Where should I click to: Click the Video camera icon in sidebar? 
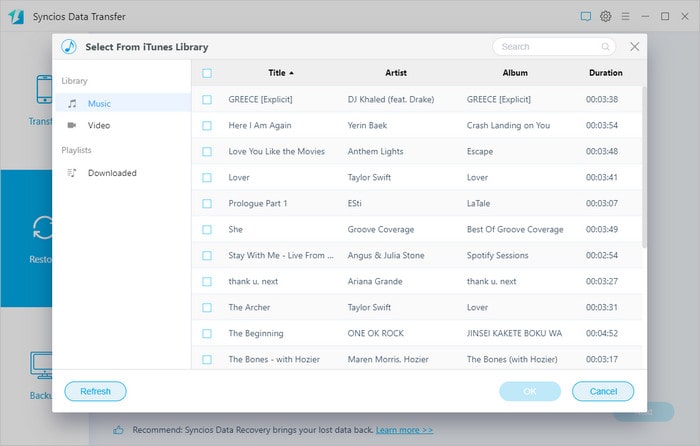click(x=72, y=125)
